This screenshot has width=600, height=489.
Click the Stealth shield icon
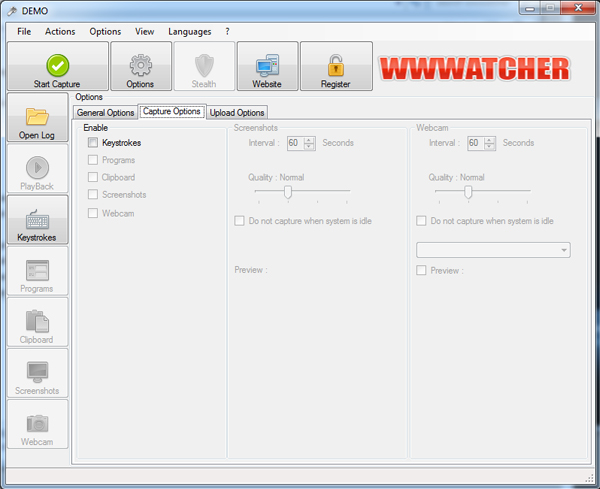tap(204, 66)
